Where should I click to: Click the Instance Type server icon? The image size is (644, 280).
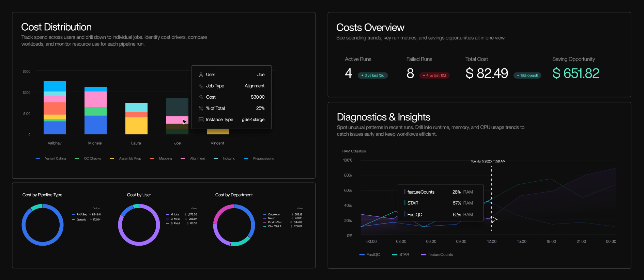tap(201, 120)
